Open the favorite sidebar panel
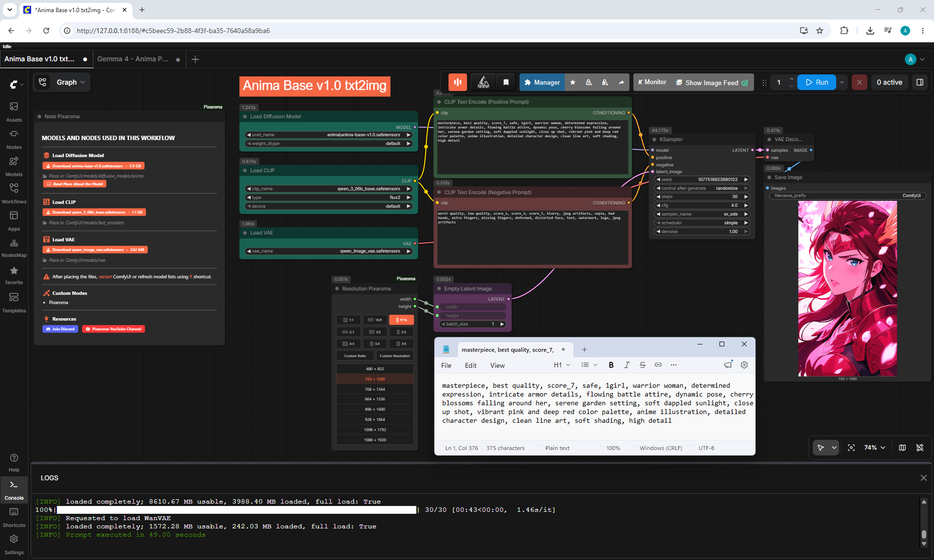 (14, 275)
